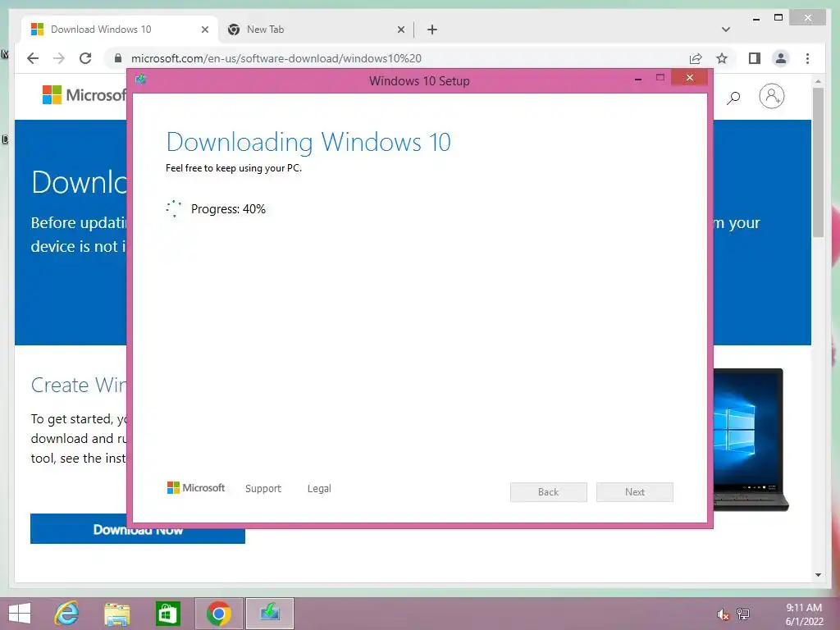This screenshot has height=630, width=840.
Task: Click the Back button in setup
Action: point(549,492)
